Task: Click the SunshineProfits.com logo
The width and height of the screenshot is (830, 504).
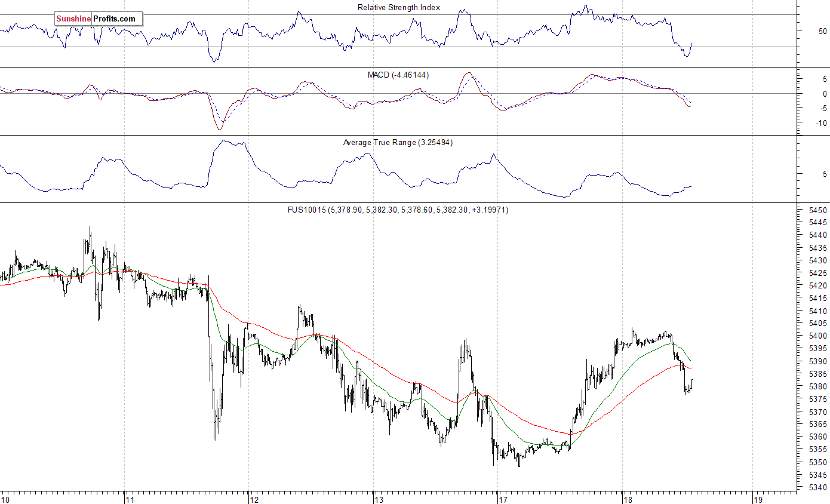Action: pyautogui.click(x=99, y=19)
